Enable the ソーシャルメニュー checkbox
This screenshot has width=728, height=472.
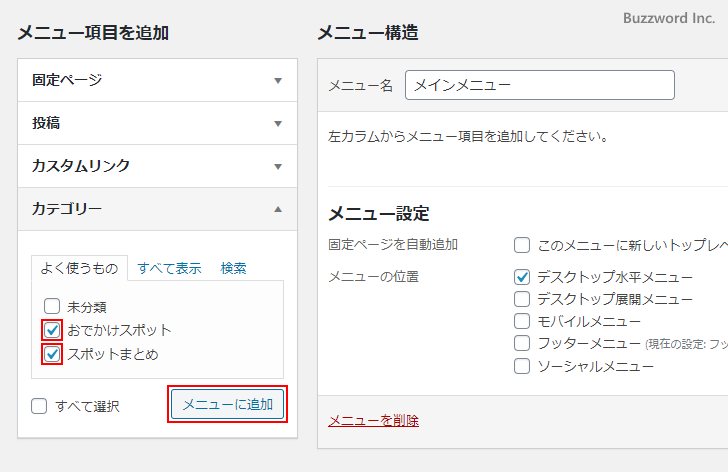522,366
